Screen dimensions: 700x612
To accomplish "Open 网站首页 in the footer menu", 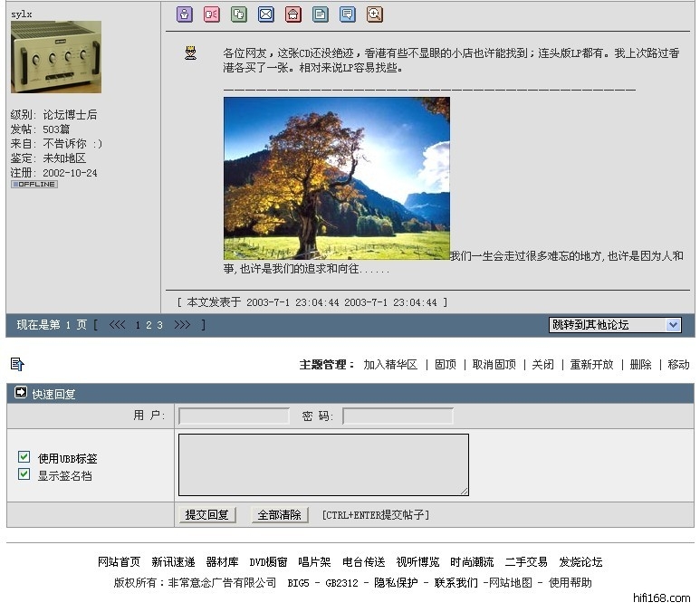I will click(119, 562).
